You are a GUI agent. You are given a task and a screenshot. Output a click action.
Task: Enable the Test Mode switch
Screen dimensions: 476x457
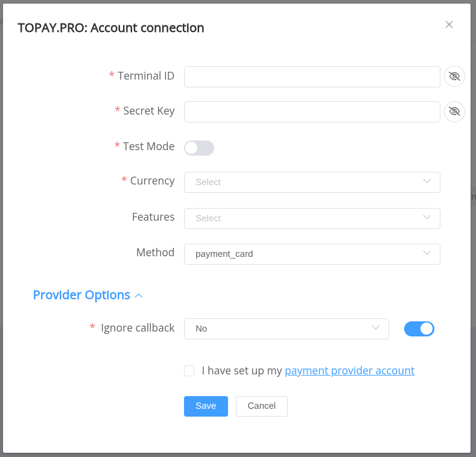click(199, 148)
